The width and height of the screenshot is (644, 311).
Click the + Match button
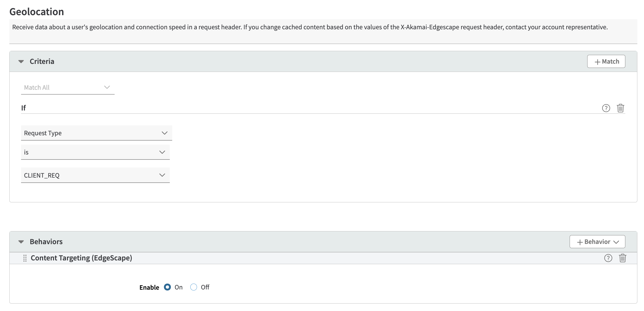coord(606,62)
